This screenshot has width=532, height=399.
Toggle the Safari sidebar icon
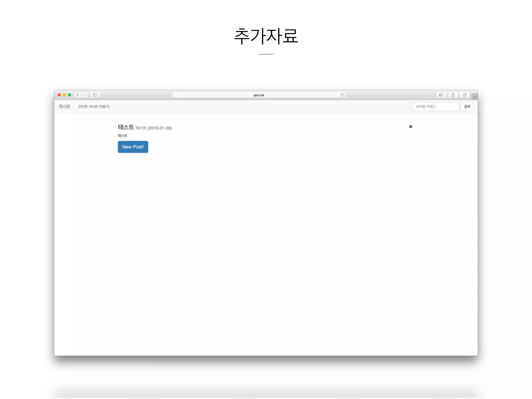pyautogui.click(x=95, y=95)
